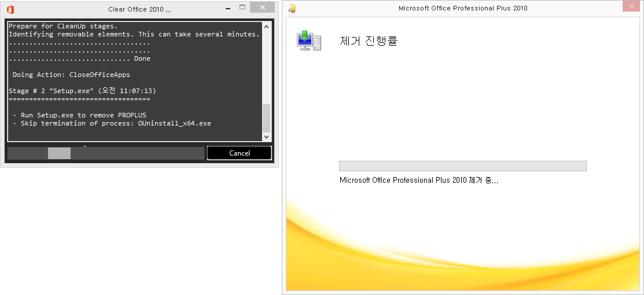The image size is (644, 295).
Task: Click the 'Skip termination of process' log line
Action: 112,123
